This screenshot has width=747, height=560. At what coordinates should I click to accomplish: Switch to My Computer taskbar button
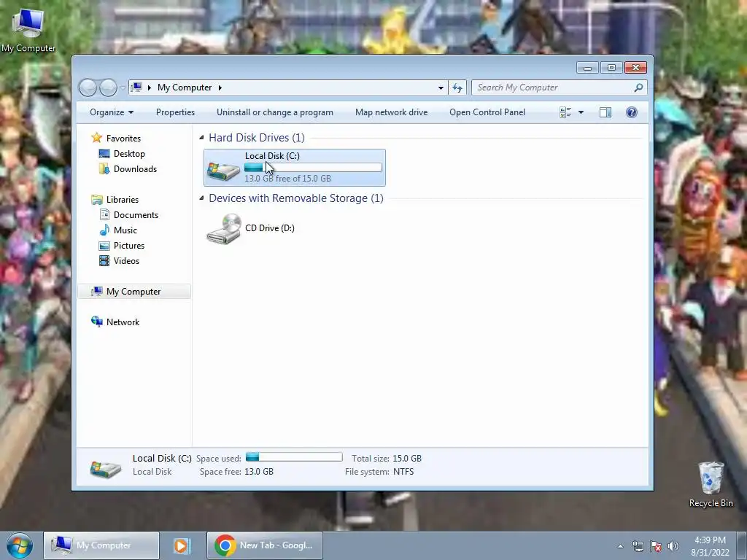pyautogui.click(x=101, y=545)
